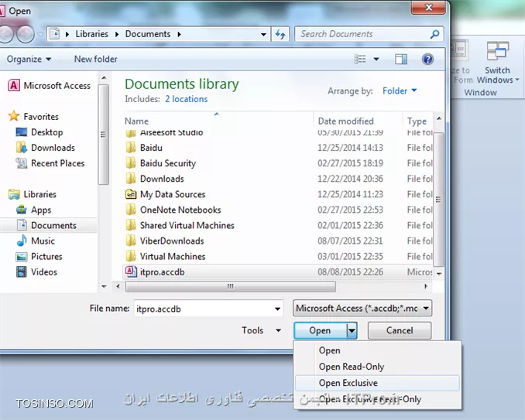Click the Desktop icon in Favorites
525x420 pixels.
click(x=22, y=132)
